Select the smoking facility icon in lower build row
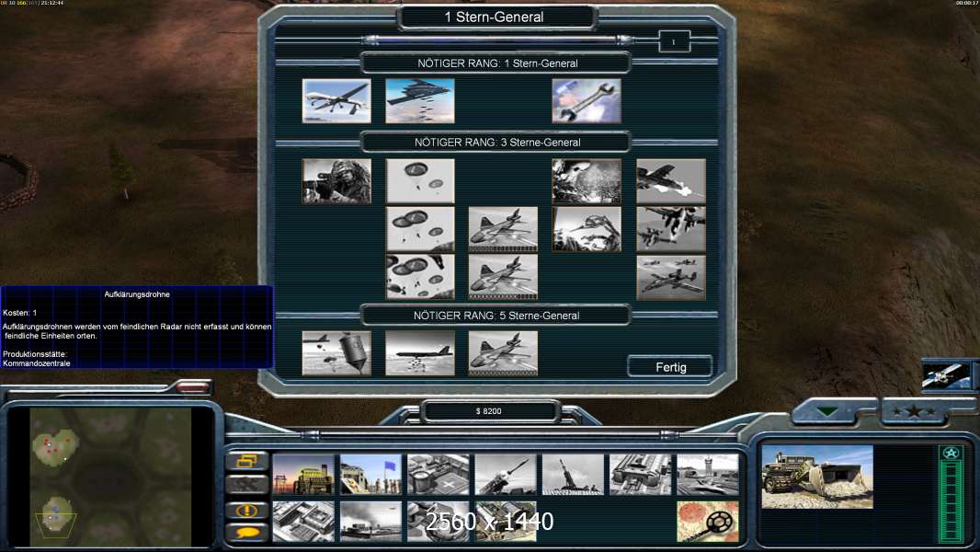The height and width of the screenshot is (552, 980). 370,521
